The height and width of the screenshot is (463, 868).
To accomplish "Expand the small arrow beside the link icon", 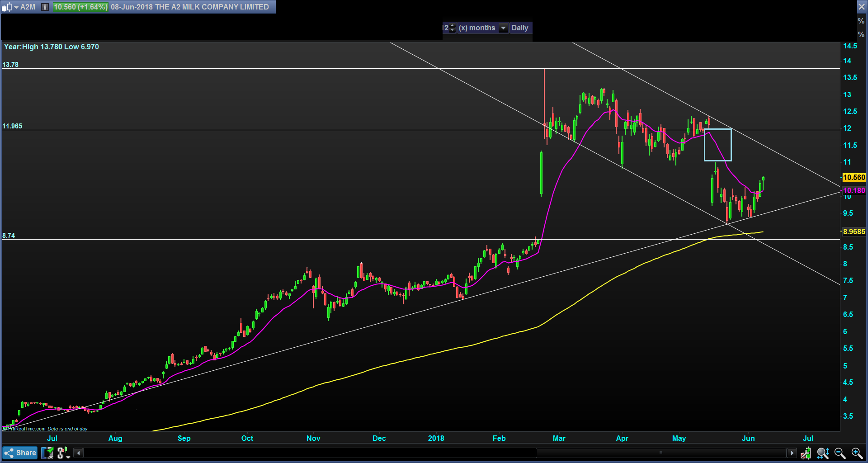I will pyautogui.click(x=68, y=457).
